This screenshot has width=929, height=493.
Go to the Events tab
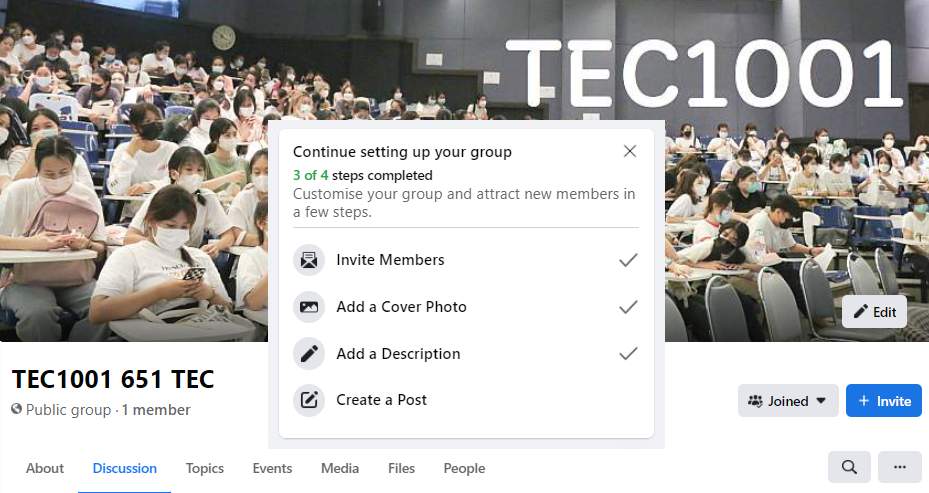pyautogui.click(x=272, y=468)
